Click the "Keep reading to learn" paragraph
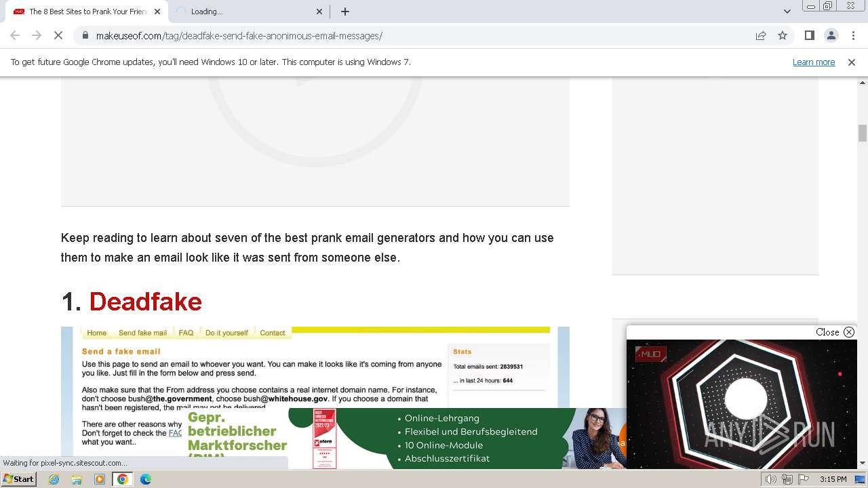Screen dimensions: 868x488 [307, 247]
